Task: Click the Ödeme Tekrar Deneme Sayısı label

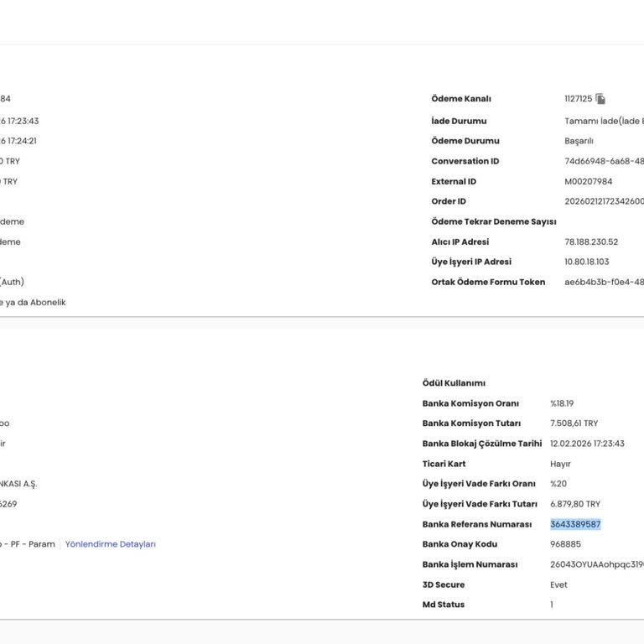Action: pos(494,221)
